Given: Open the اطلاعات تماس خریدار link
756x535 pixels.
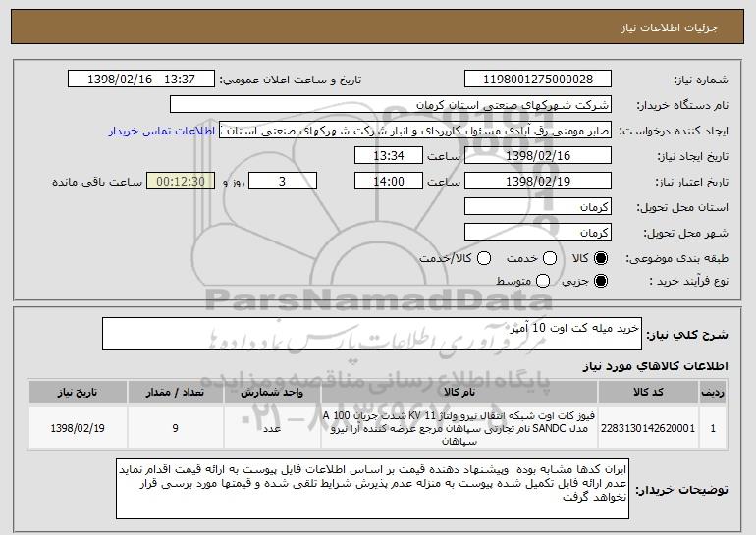Looking at the screenshot, I should (x=162, y=132).
